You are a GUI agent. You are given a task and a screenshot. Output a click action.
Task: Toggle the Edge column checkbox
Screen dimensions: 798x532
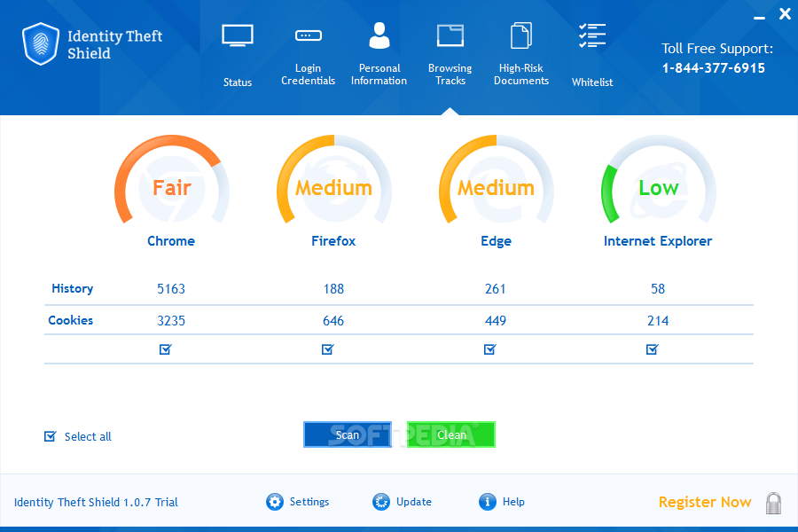pos(489,349)
